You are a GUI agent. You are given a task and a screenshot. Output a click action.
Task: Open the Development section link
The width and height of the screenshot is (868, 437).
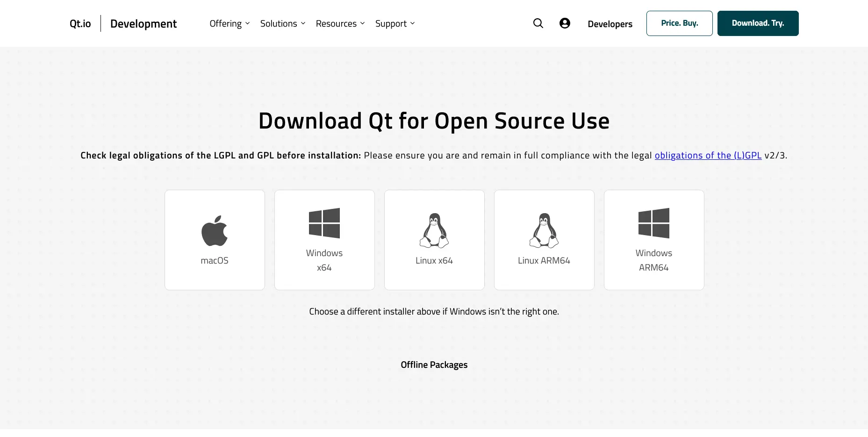tap(143, 24)
